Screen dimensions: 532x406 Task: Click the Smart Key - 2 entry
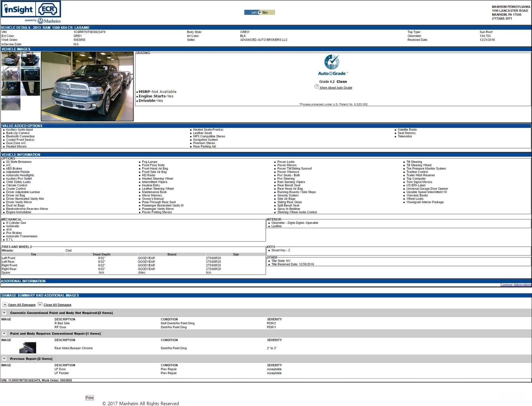pos(281,250)
